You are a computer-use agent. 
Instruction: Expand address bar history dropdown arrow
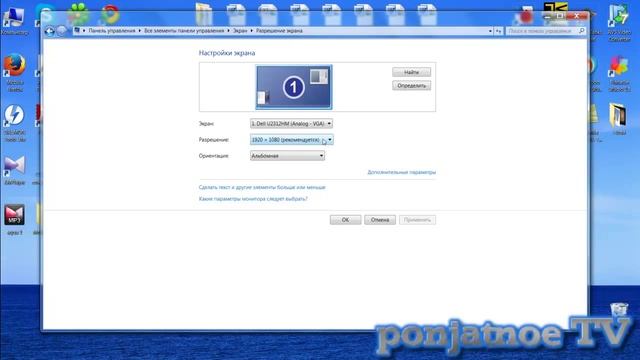[x=490, y=31]
